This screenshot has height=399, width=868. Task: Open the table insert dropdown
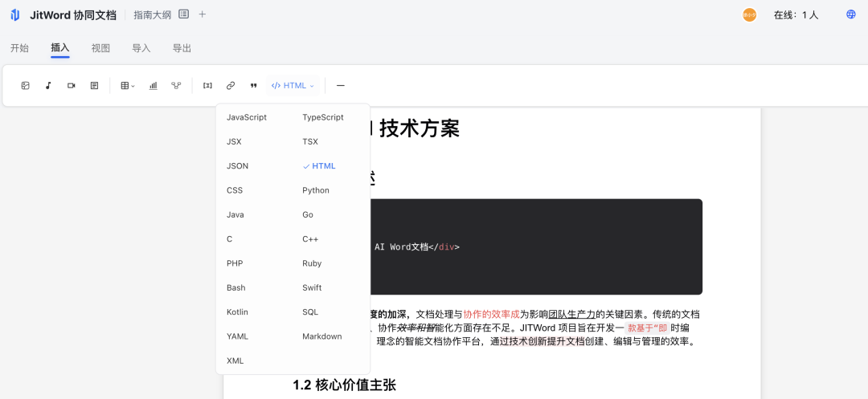(128, 86)
